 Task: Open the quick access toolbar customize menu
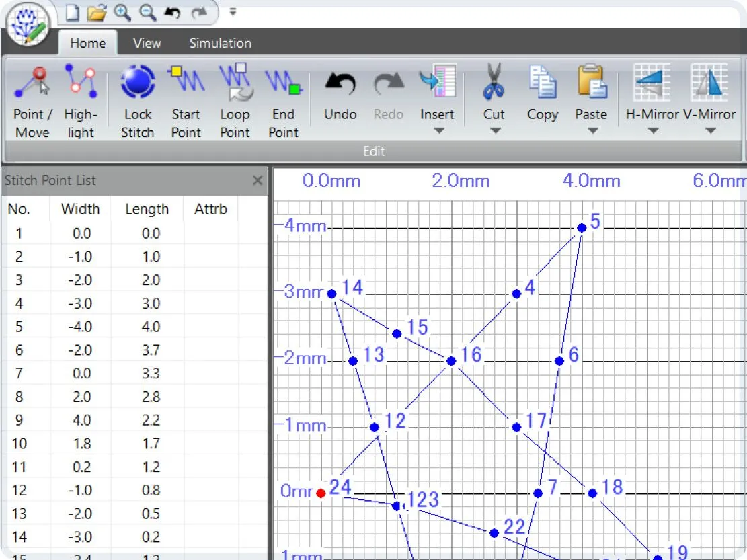tap(232, 12)
